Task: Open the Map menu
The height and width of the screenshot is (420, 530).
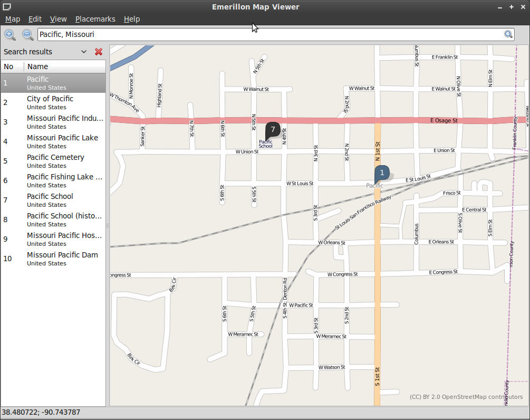Action: 13,19
